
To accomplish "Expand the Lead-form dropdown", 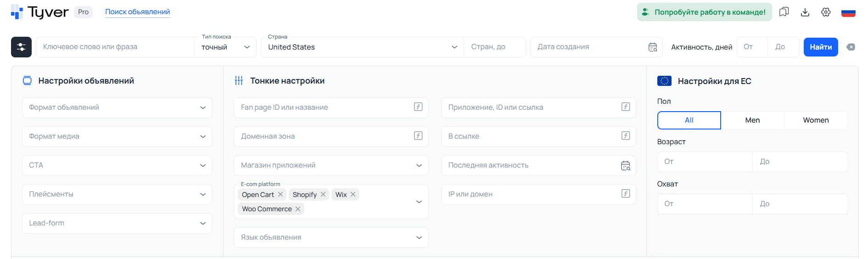I will (117, 223).
